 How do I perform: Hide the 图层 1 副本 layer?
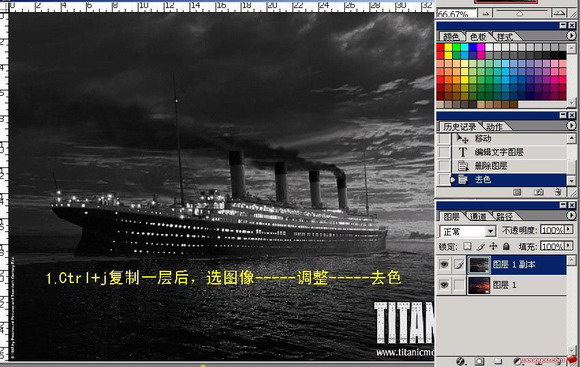pos(444,265)
